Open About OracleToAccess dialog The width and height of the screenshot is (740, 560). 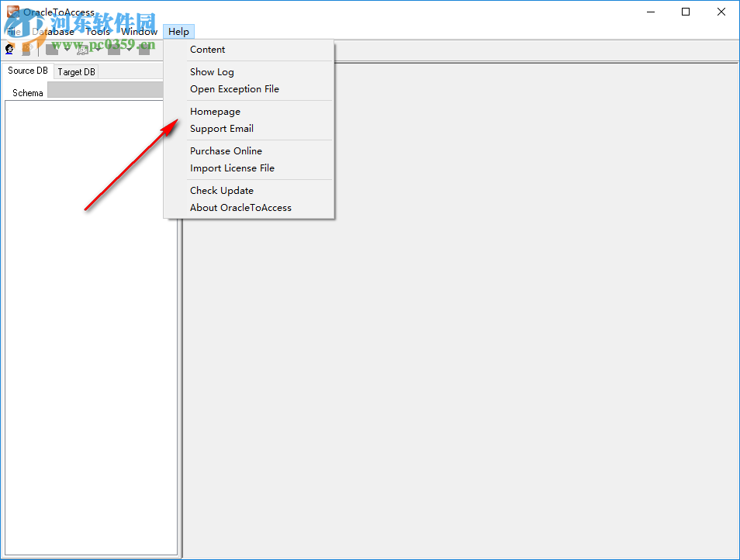point(249,208)
